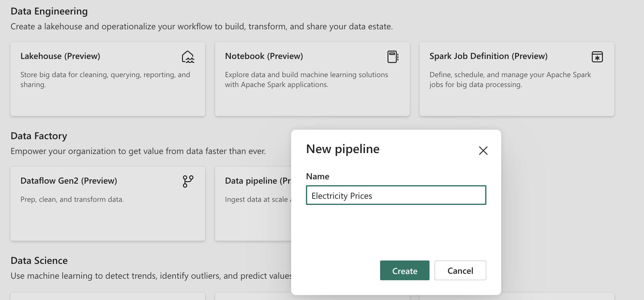The height and width of the screenshot is (300, 644).
Task: Cancel the new pipeline creation
Action: [460, 271]
